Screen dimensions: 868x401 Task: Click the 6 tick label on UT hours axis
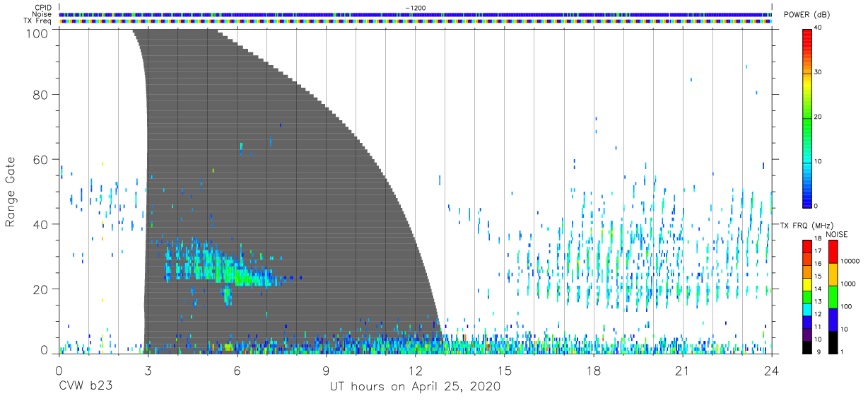[x=237, y=371]
